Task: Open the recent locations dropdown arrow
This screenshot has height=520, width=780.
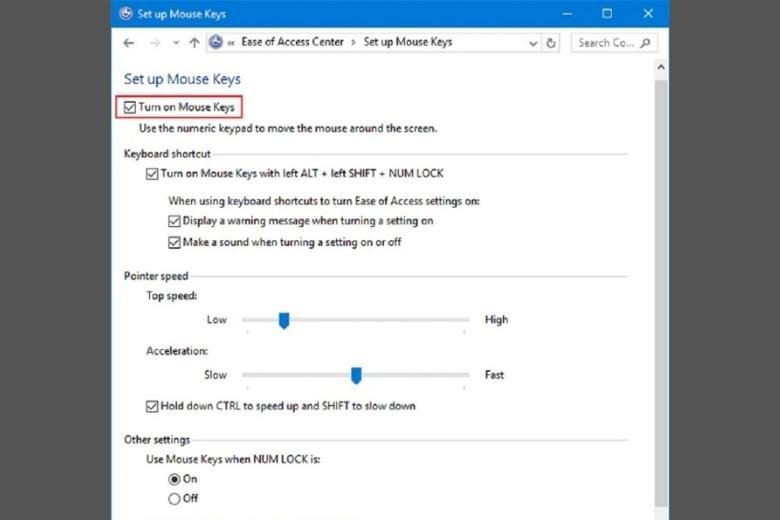Action: pyautogui.click(x=176, y=43)
